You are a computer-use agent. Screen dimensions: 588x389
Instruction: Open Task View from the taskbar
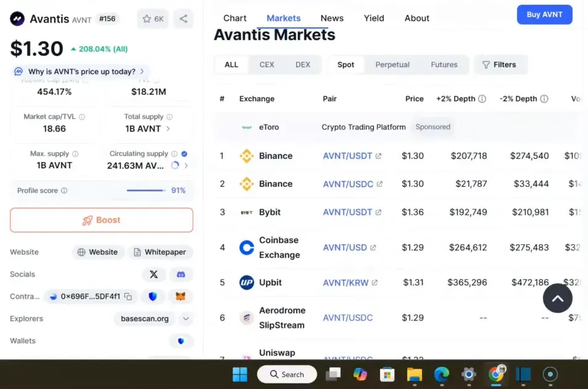333,374
